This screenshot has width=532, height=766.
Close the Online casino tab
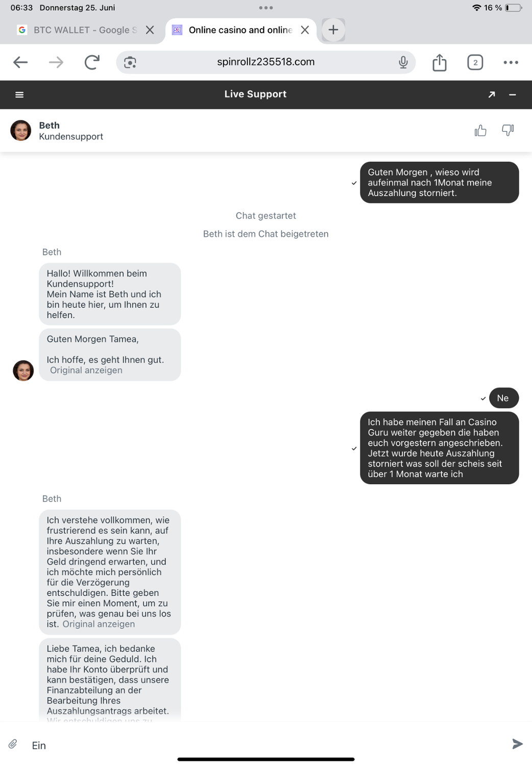[305, 30]
